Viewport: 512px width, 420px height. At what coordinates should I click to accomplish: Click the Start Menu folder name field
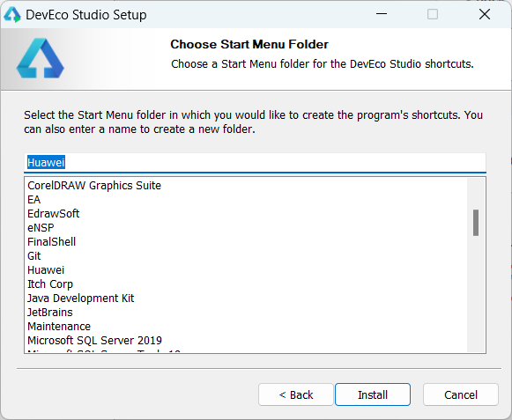(x=255, y=163)
